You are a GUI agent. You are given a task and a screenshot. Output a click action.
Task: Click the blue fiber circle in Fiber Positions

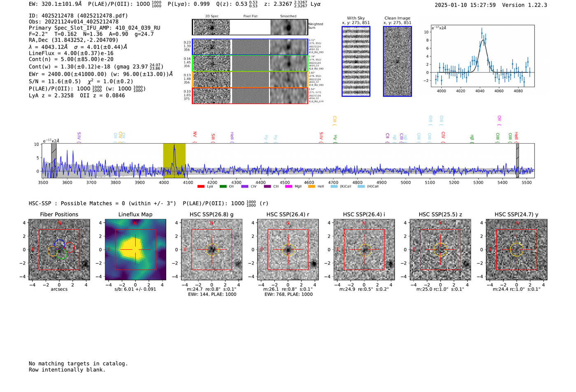(59, 244)
